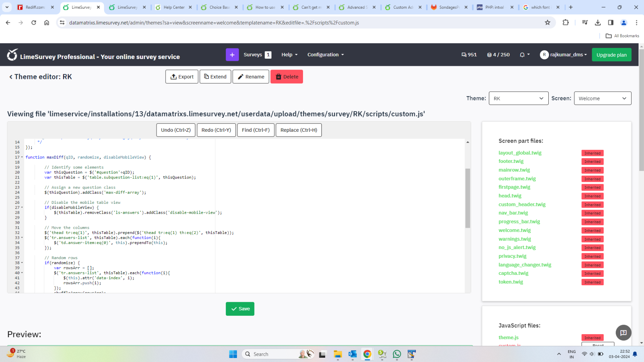The width and height of the screenshot is (644, 362).
Task: Click the page vertical scrollbar thumb
Action: point(641,110)
